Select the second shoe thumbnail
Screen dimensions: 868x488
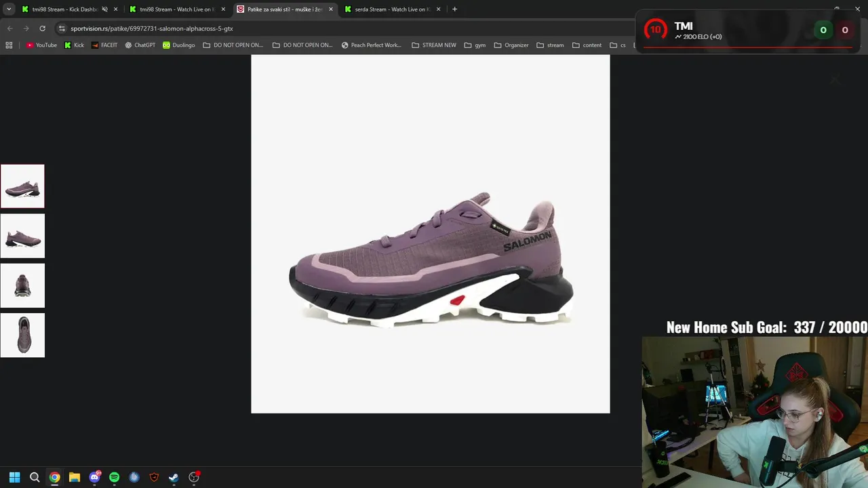(22, 236)
